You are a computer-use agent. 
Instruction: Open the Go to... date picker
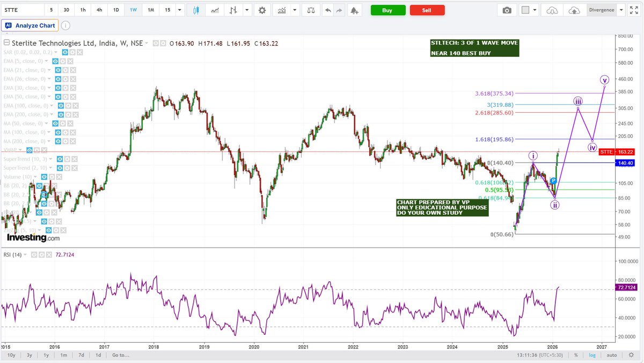(x=121, y=355)
